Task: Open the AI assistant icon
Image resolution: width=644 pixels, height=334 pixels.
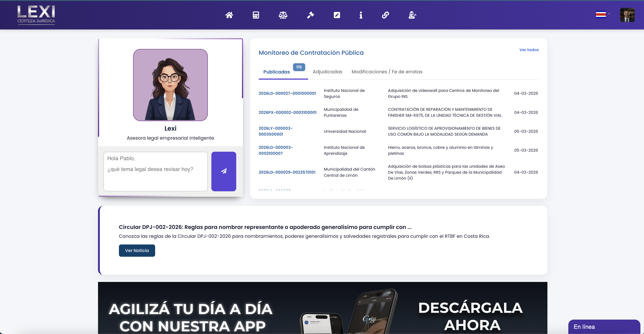Action: pyautogui.click(x=412, y=15)
